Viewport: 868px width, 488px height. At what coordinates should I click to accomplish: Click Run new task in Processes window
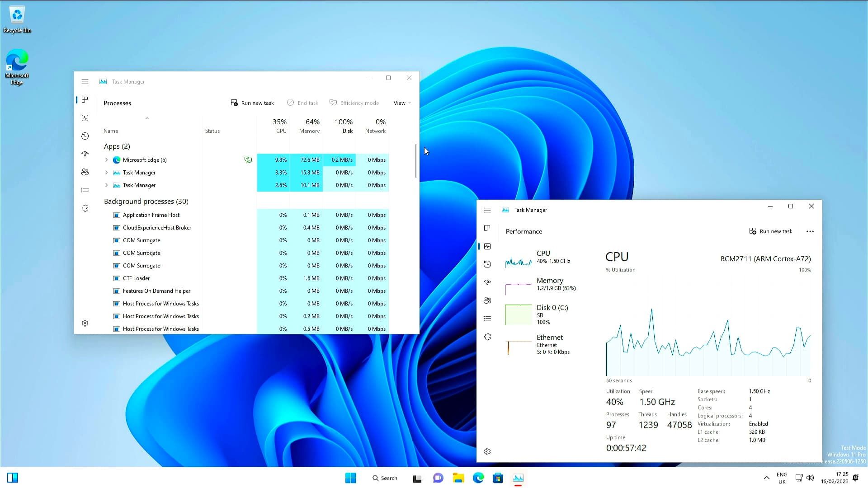[252, 103]
